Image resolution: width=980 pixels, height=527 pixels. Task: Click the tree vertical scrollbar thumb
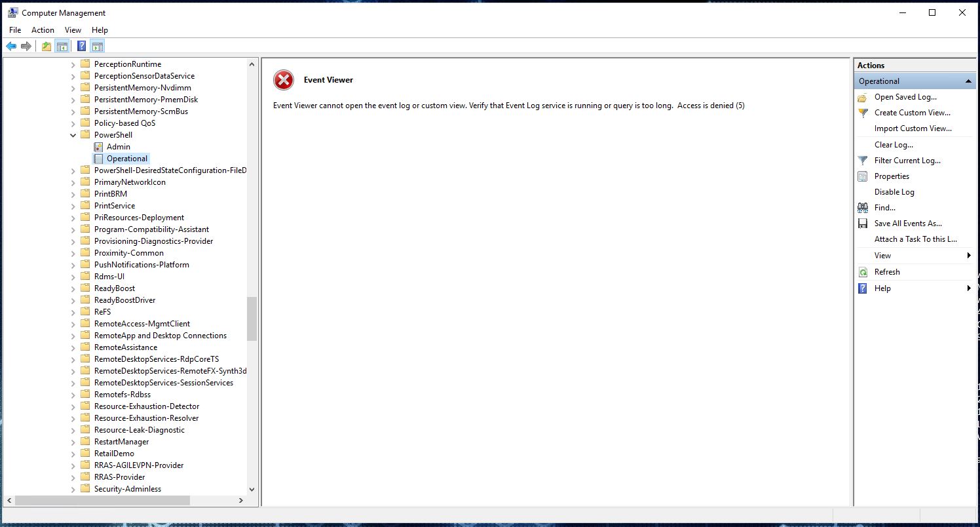pyautogui.click(x=252, y=319)
